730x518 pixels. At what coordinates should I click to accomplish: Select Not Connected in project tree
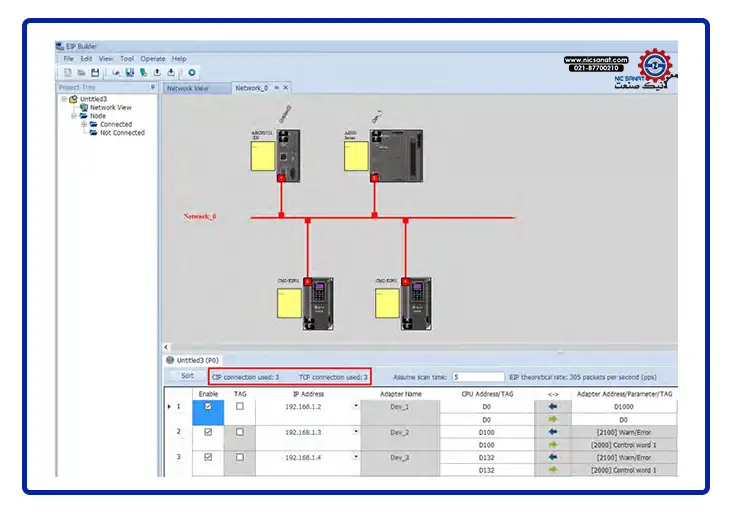(122, 133)
